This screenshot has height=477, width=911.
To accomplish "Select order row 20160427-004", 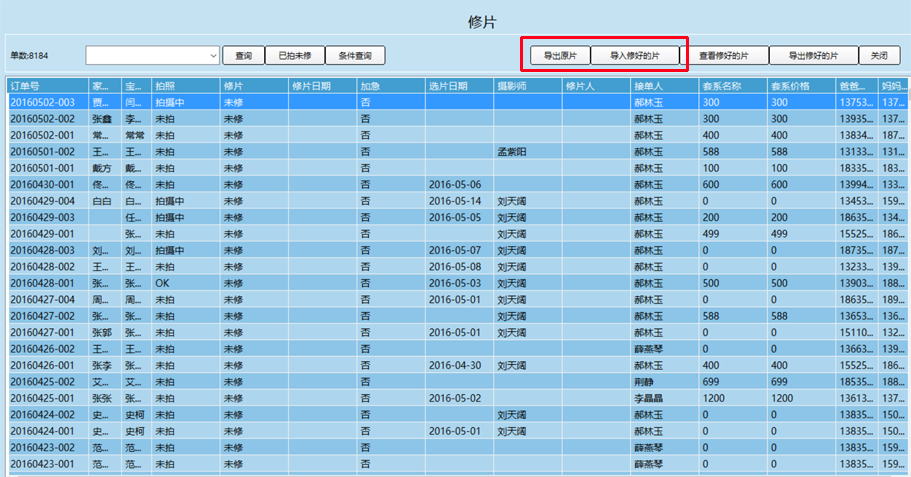I will click(457, 300).
